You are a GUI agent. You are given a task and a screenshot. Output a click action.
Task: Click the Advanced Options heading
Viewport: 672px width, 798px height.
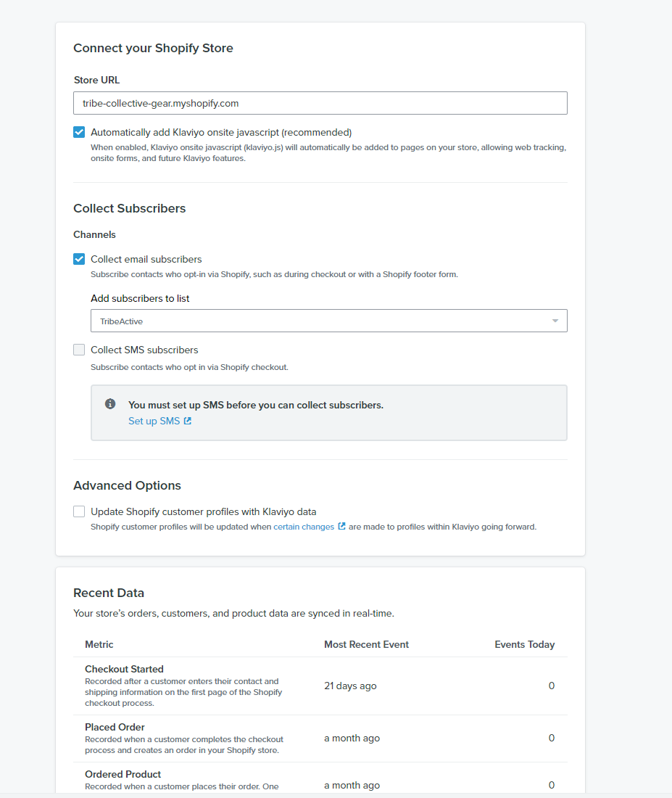127,485
